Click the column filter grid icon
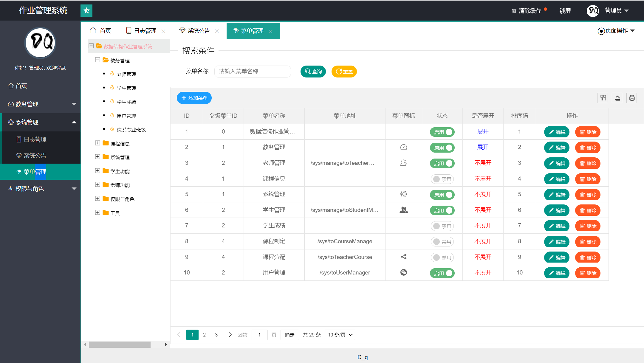The image size is (644, 363). coord(603,98)
